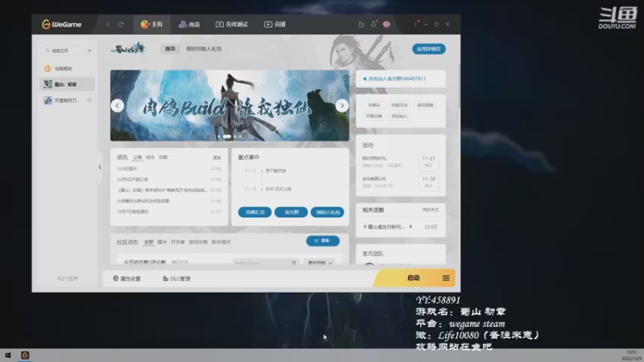
Task: Open the sort dropdown in community feed
Action: (x=320, y=262)
